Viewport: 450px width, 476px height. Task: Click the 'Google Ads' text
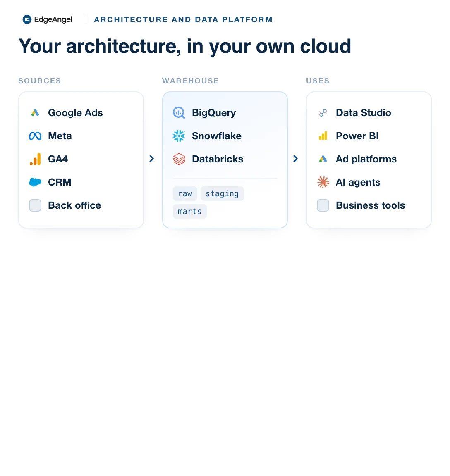tap(75, 113)
